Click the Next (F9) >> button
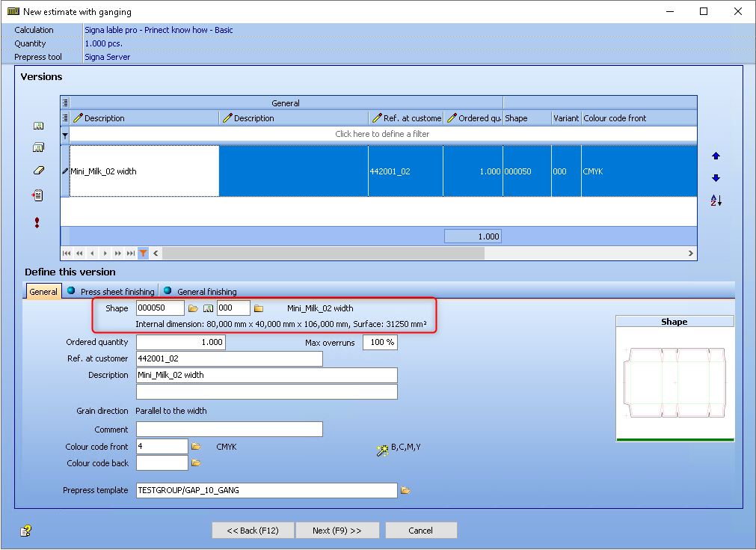The width and height of the screenshot is (756, 550). click(337, 531)
